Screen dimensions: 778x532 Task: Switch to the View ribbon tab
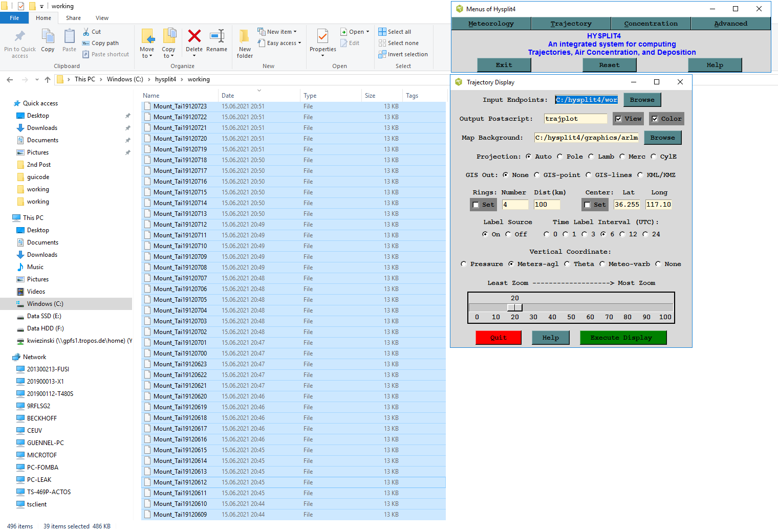102,18
